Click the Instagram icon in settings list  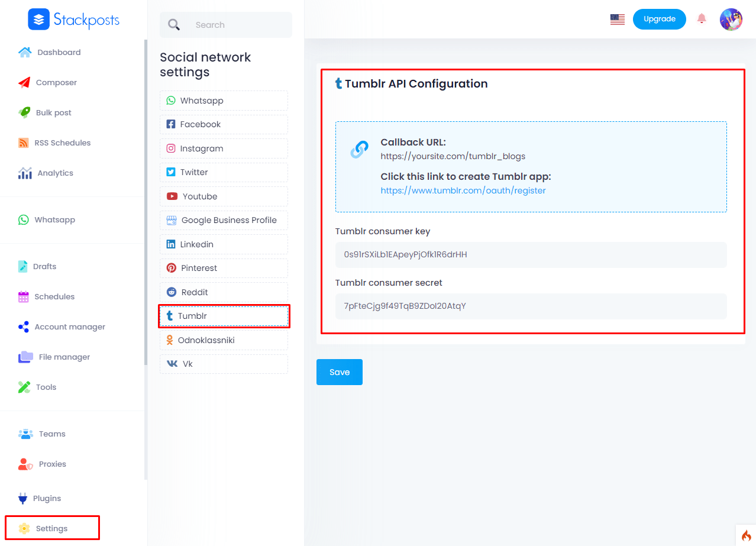pyautogui.click(x=172, y=148)
